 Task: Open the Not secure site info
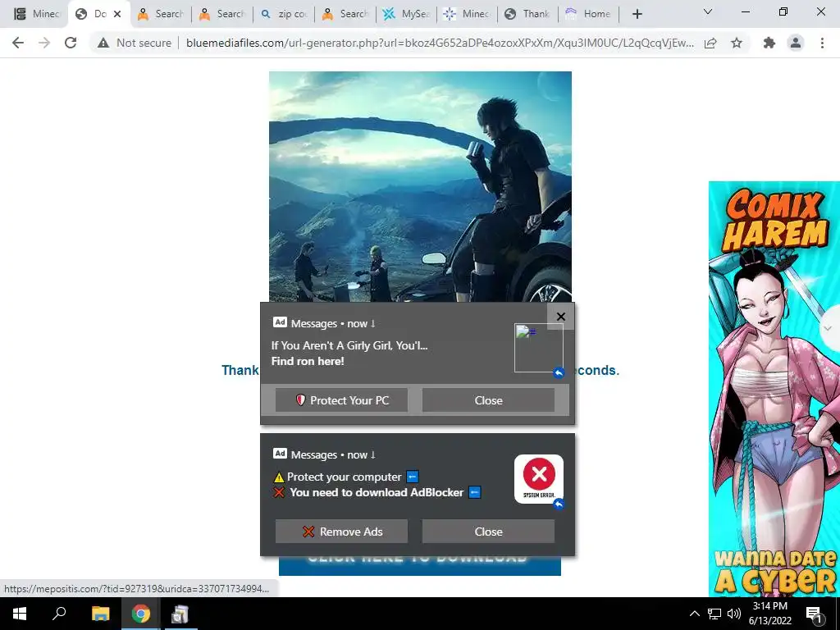click(135, 43)
